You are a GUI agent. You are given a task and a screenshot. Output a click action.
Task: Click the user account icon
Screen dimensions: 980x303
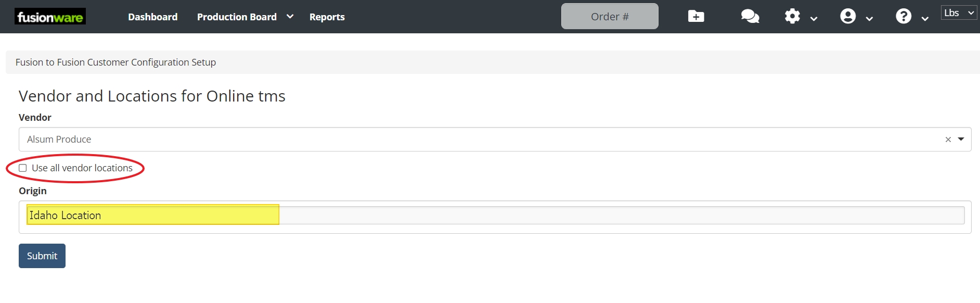click(x=848, y=17)
